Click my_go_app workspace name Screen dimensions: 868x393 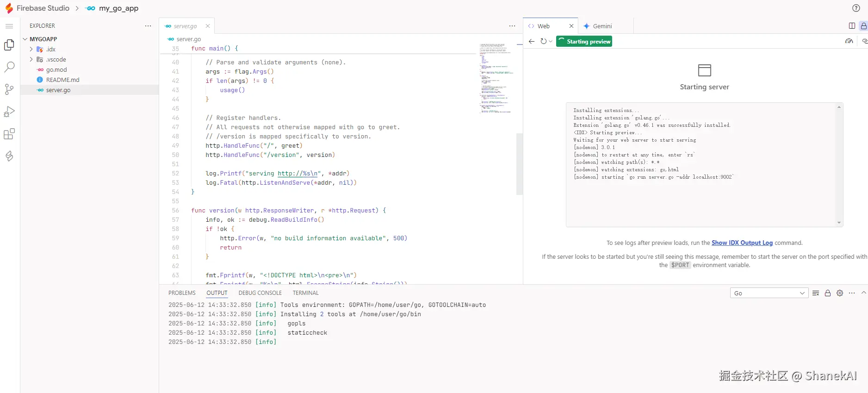pyautogui.click(x=118, y=8)
